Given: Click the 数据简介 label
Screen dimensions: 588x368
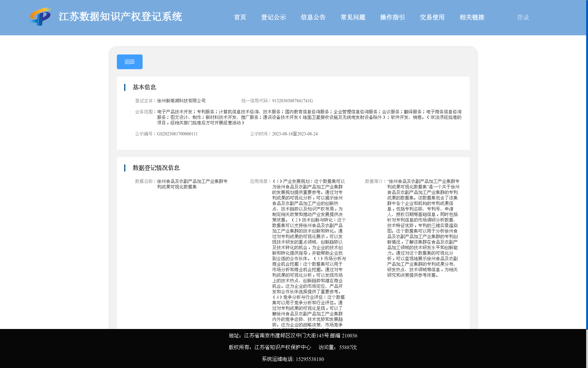Looking at the screenshot, I should 376,181.
